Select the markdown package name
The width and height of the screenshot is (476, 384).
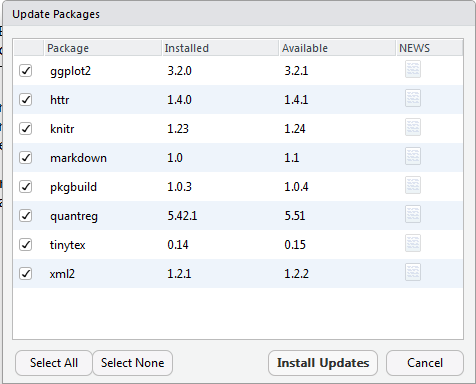pos(78,158)
